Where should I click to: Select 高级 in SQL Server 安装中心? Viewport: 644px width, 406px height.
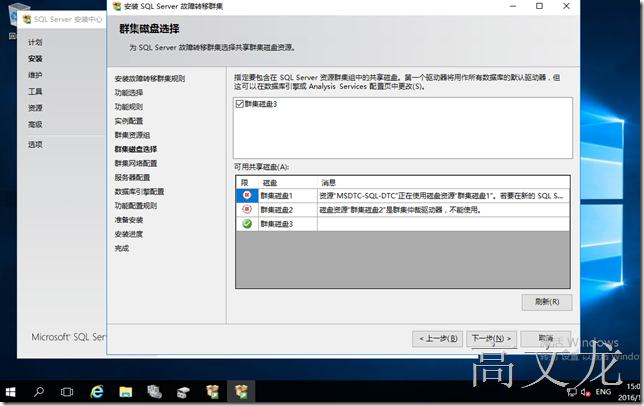pos(35,124)
